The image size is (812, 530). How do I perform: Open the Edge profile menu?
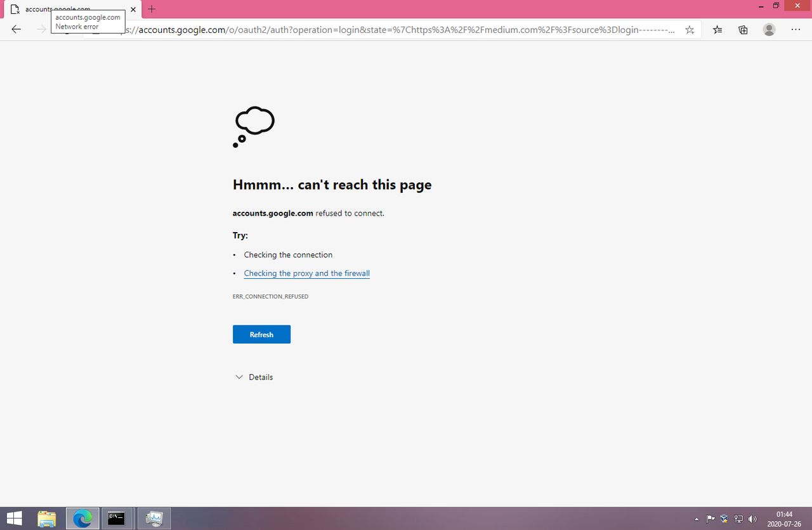pyautogui.click(x=769, y=29)
